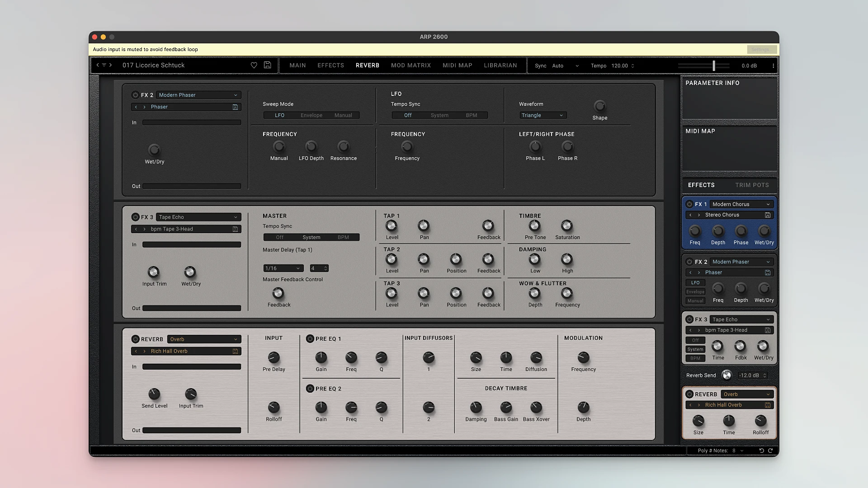Open the preset browser list icon
Image resolution: width=868 pixels, height=488 pixels.
click(x=104, y=66)
